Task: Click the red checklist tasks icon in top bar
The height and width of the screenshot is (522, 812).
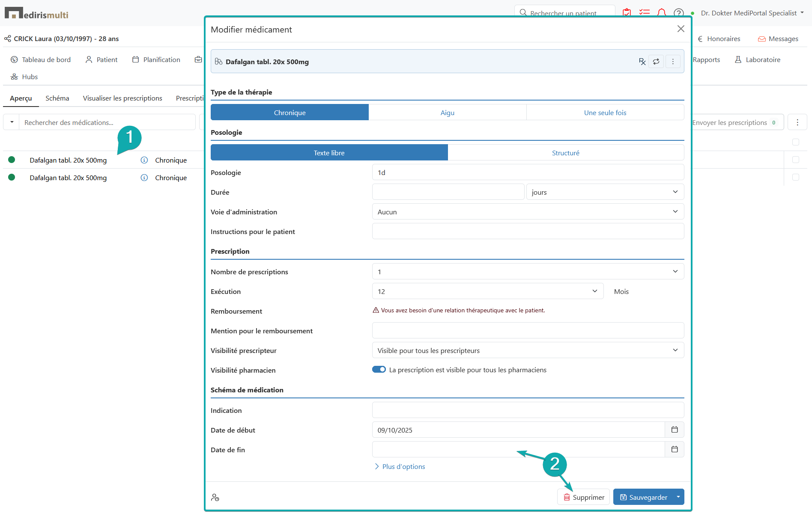Action: 644,13
